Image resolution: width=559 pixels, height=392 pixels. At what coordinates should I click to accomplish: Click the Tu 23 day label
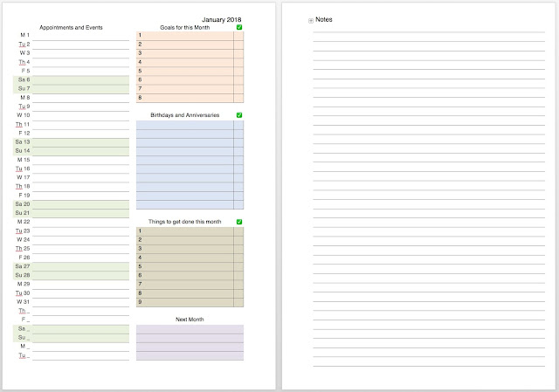[x=23, y=231]
